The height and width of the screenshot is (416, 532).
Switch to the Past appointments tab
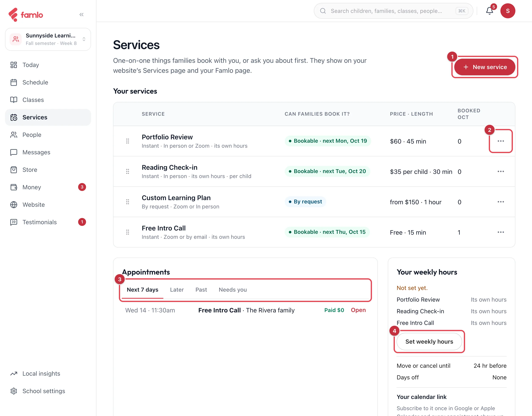click(x=201, y=290)
